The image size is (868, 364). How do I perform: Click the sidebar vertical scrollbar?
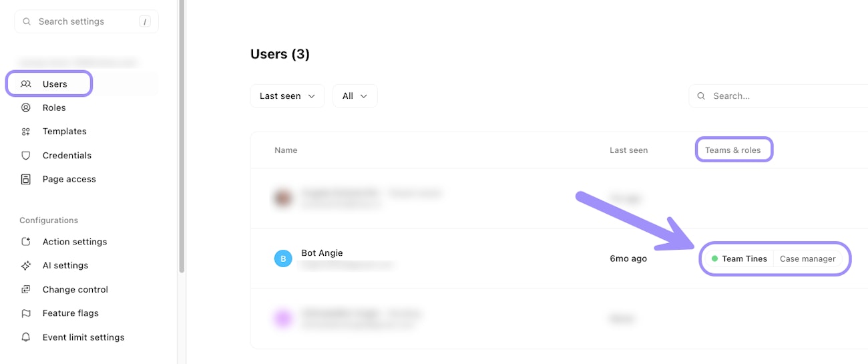pyautogui.click(x=182, y=134)
